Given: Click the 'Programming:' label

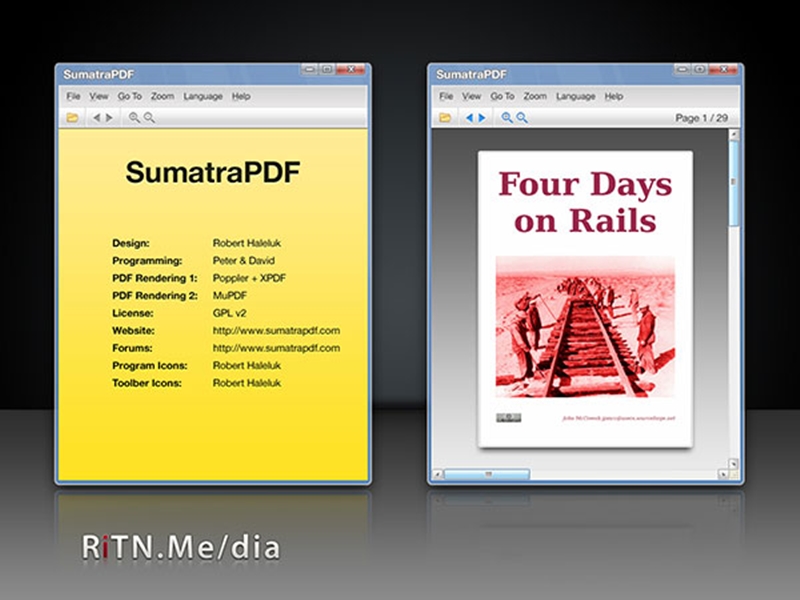Looking at the screenshot, I should (147, 261).
